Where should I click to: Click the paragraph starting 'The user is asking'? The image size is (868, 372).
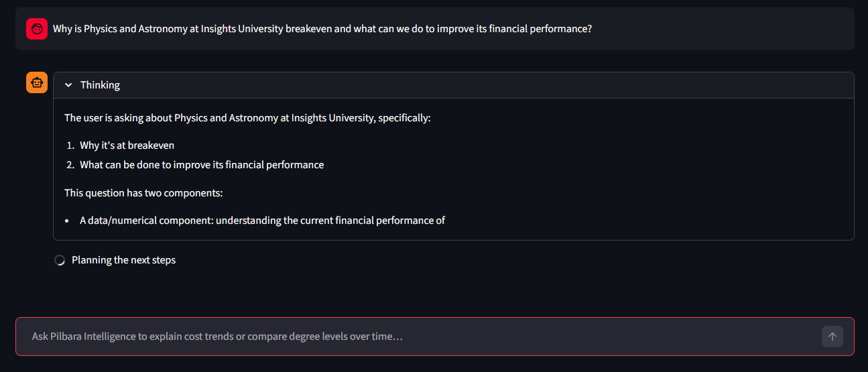[247, 118]
